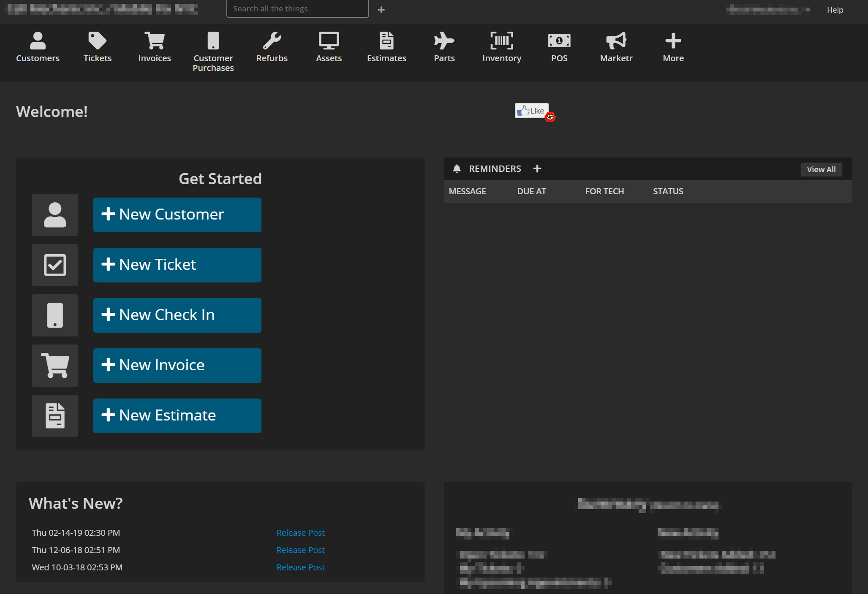Click the red badge icon near Like
Viewport: 868px width, 594px height.
(x=550, y=117)
